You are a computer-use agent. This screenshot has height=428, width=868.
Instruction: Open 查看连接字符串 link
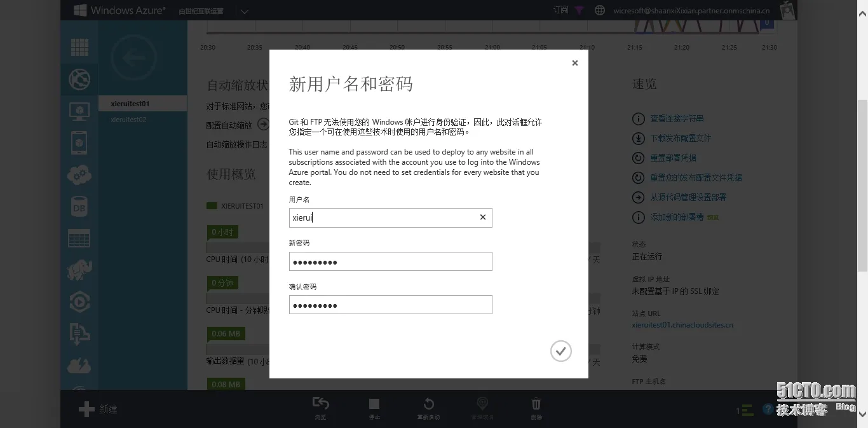(x=677, y=118)
